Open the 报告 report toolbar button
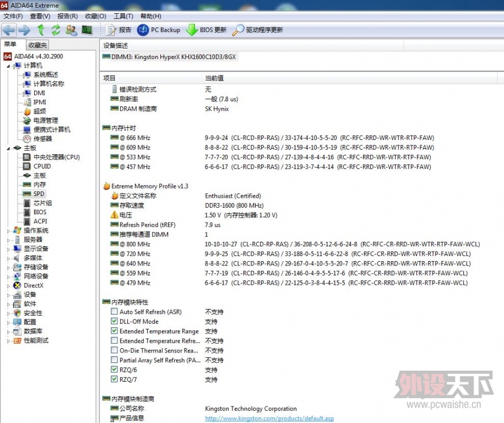 tap(118, 30)
